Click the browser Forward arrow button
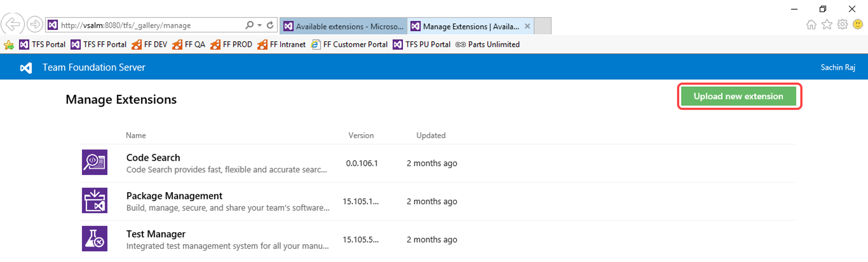 35,24
